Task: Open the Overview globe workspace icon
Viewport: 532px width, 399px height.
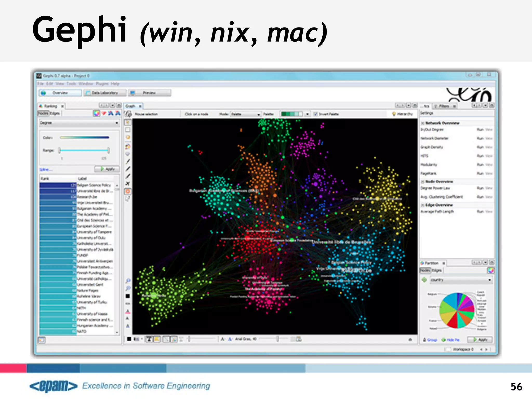Action: [43, 93]
